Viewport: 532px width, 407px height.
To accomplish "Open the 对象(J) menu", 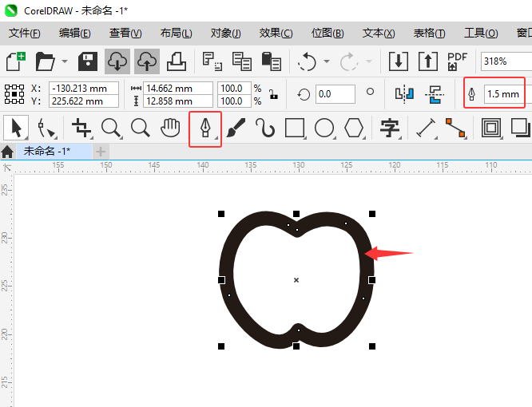I will [225, 33].
